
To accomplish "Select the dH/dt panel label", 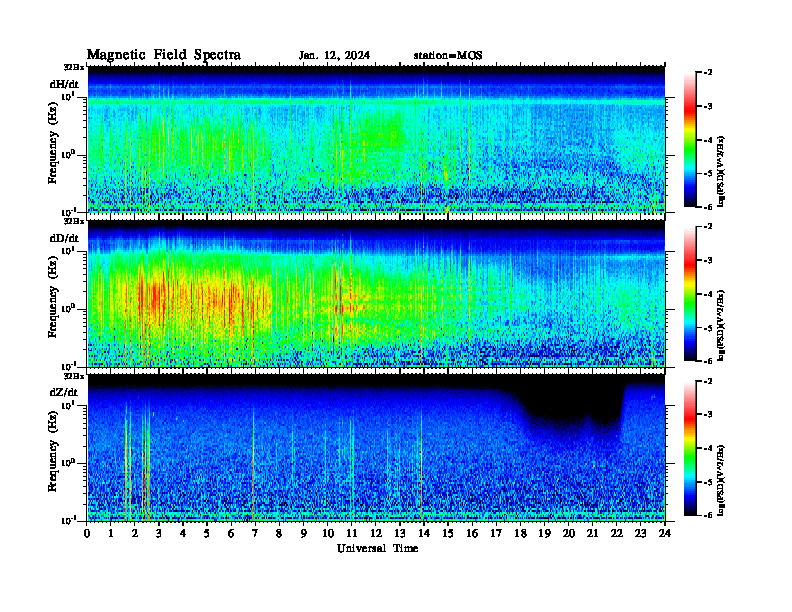I will (x=64, y=84).
